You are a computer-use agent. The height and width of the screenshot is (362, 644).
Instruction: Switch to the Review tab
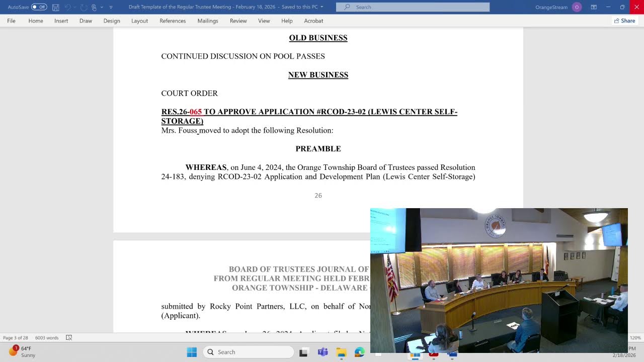point(238,21)
